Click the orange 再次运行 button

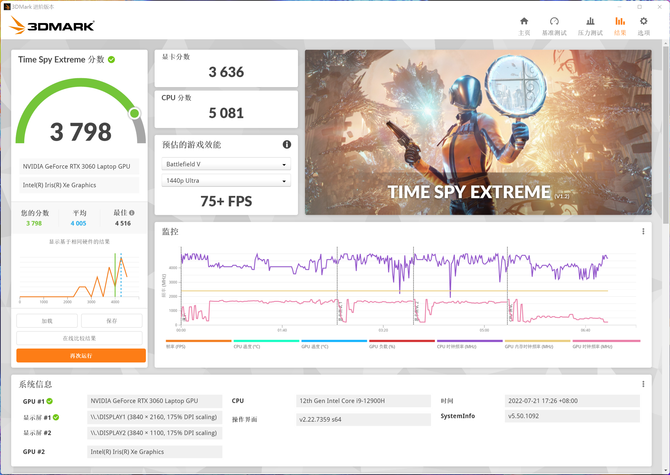coord(81,355)
